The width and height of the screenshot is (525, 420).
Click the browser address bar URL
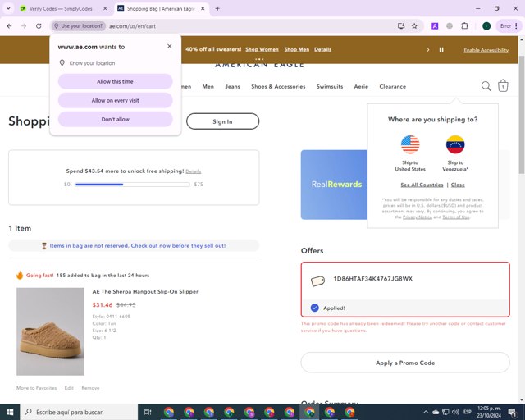pyautogui.click(x=132, y=26)
